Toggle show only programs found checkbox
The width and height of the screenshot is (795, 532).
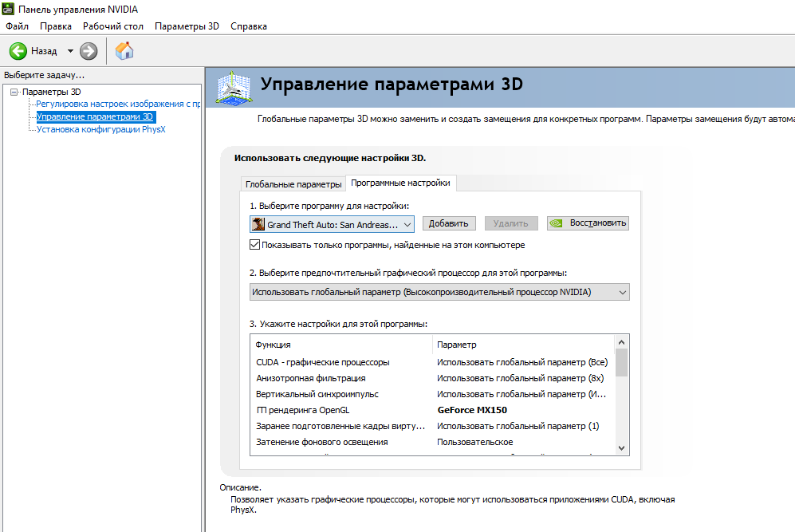tap(255, 245)
